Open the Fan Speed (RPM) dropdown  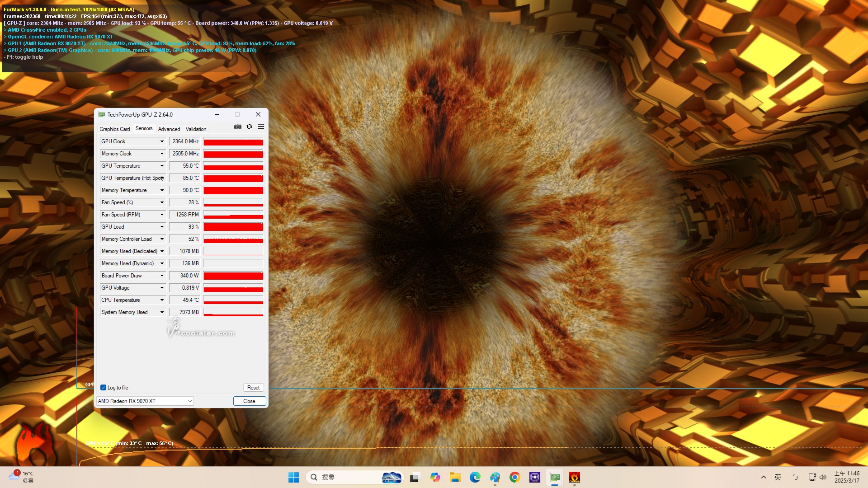pyautogui.click(x=162, y=215)
